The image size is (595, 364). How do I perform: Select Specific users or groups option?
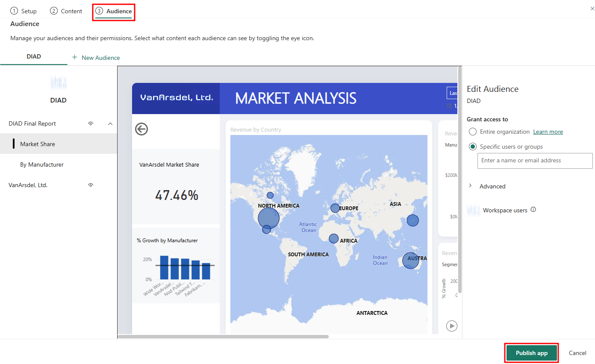pyautogui.click(x=473, y=147)
